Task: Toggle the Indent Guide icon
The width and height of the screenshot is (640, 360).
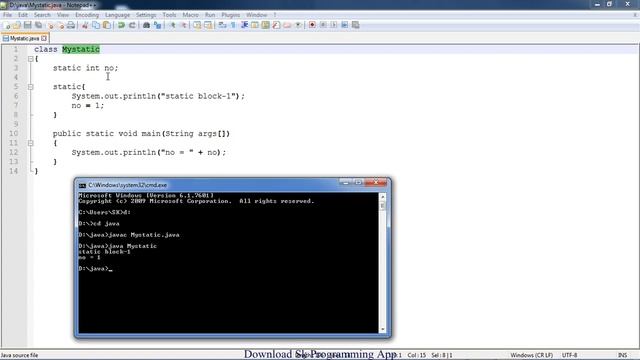Action: pyautogui.click(x=244, y=25)
